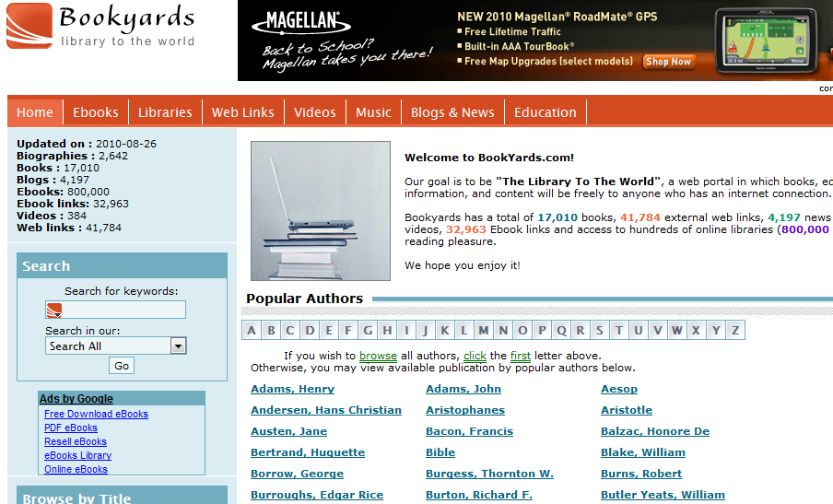Open Resell eBooks ad link

(x=76, y=441)
